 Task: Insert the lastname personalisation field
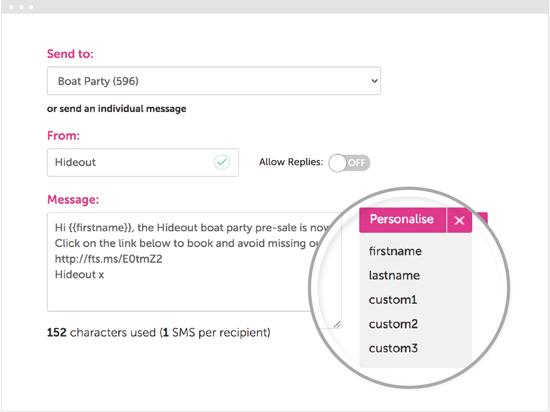pos(394,275)
